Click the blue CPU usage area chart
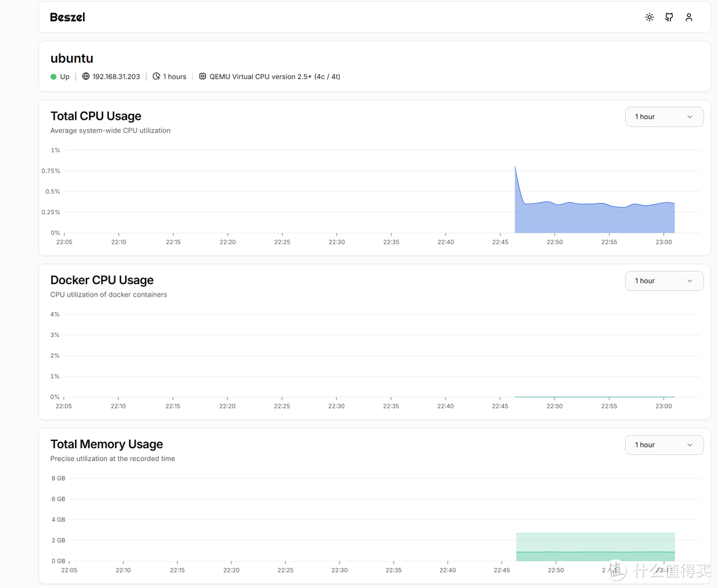The image size is (718, 588). pyautogui.click(x=595, y=218)
